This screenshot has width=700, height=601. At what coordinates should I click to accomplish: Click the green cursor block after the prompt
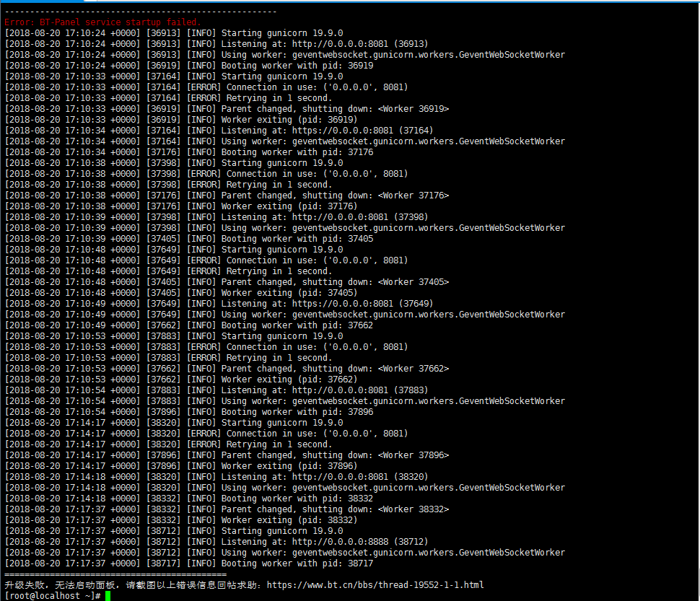[x=108, y=596]
